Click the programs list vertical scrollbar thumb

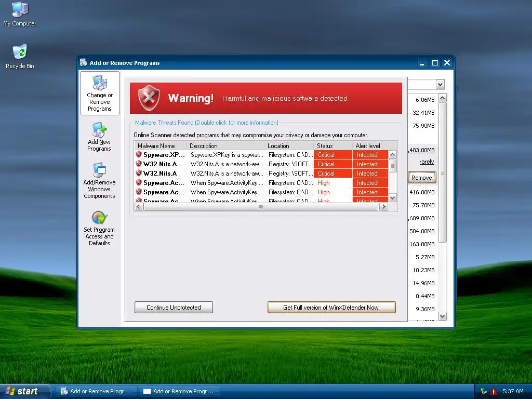pos(443,172)
